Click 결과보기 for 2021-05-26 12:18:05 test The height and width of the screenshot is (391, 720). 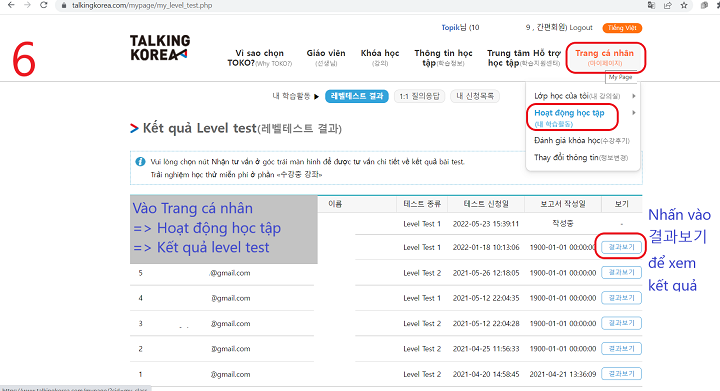621,272
